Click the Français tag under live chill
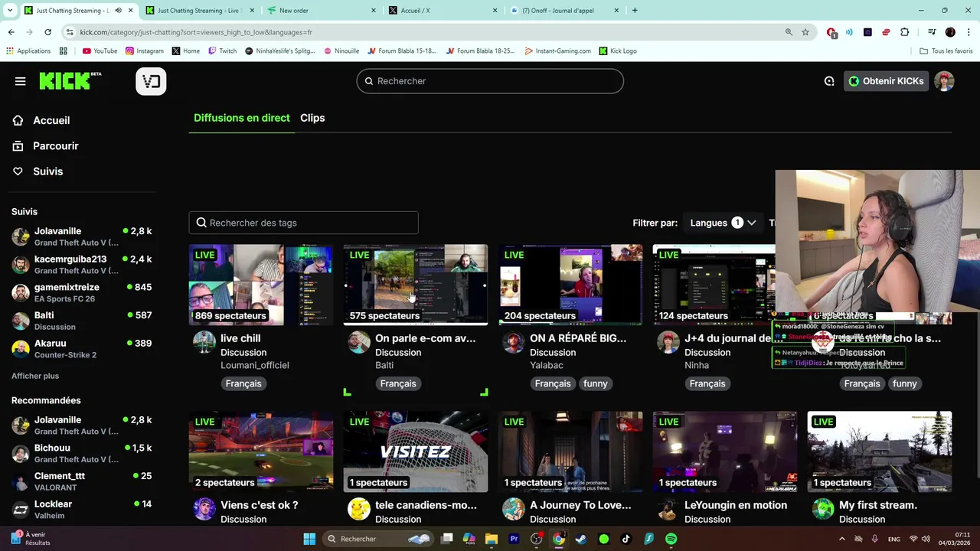 pos(243,383)
